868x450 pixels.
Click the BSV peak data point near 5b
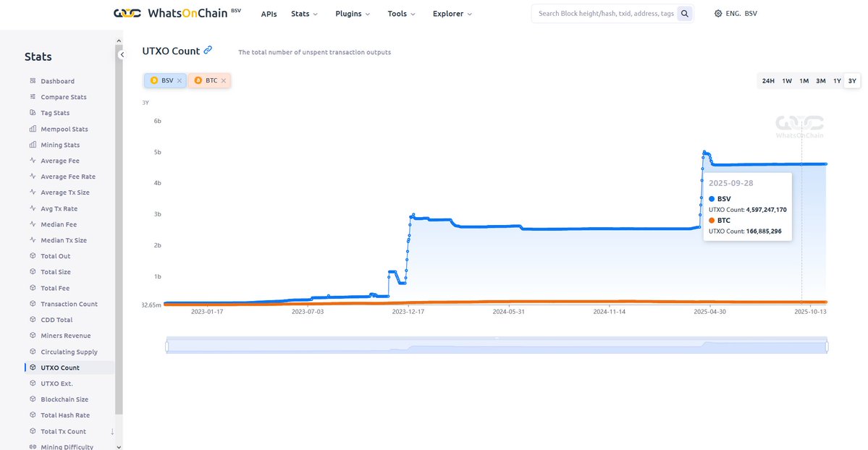(704, 152)
